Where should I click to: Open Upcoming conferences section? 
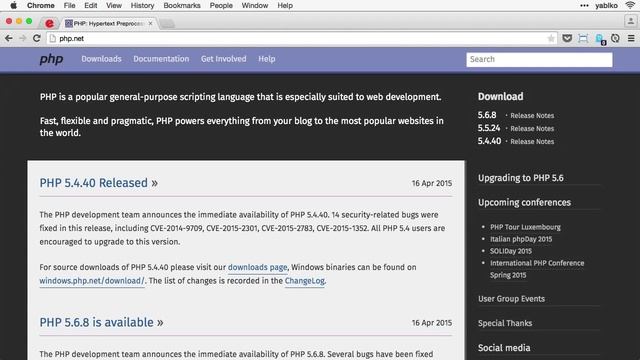(524, 202)
